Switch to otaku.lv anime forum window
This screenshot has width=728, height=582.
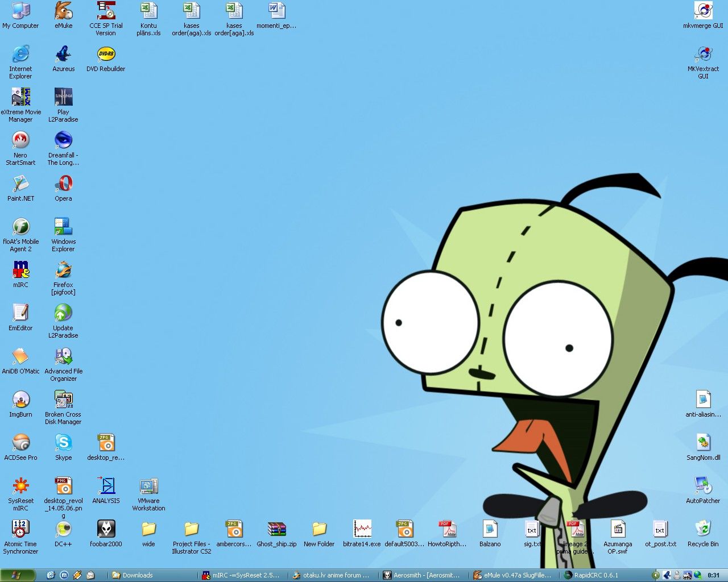(x=333, y=575)
